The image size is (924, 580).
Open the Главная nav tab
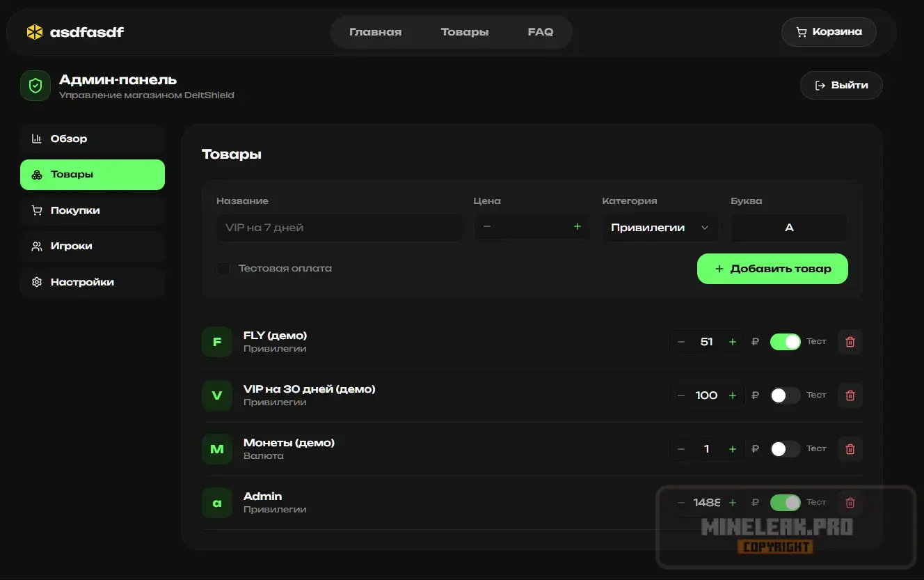[376, 32]
